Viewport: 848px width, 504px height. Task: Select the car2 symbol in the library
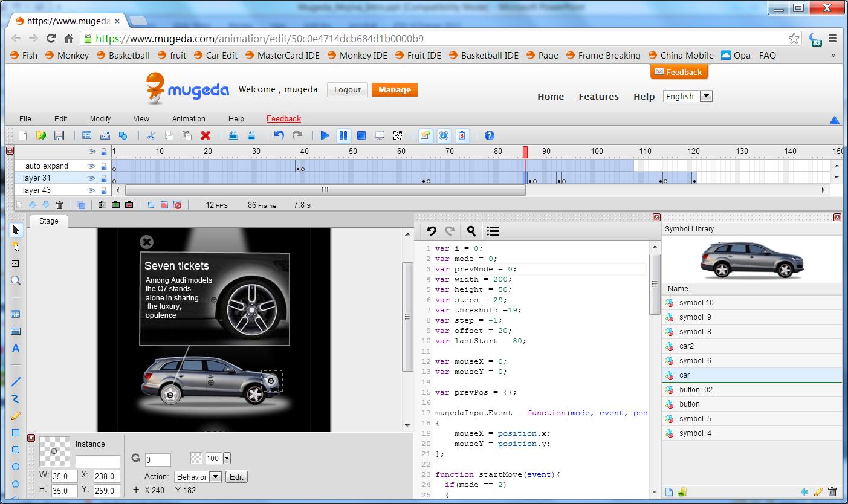752,346
